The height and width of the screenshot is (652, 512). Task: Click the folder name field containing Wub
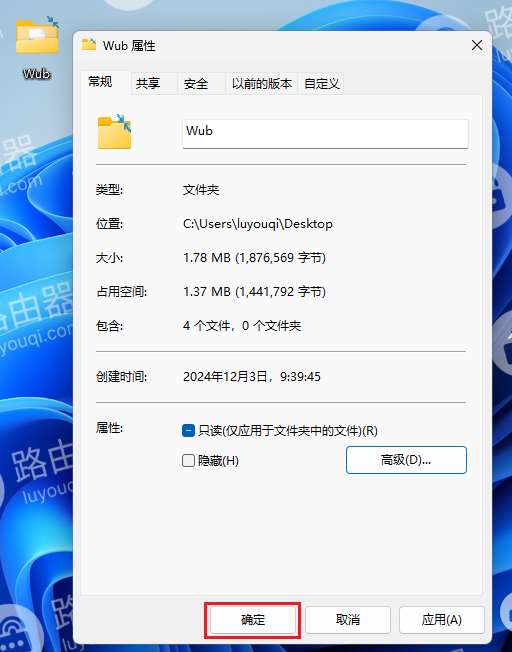coord(325,133)
